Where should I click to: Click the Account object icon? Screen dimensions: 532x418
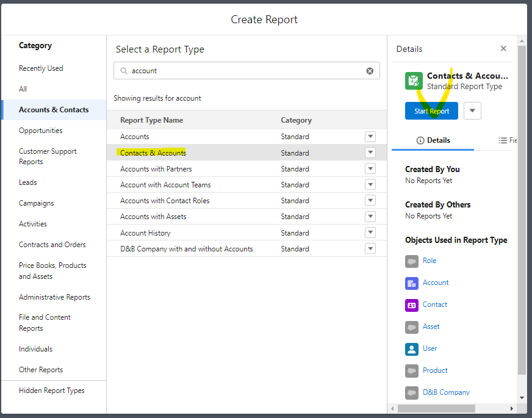(412, 283)
